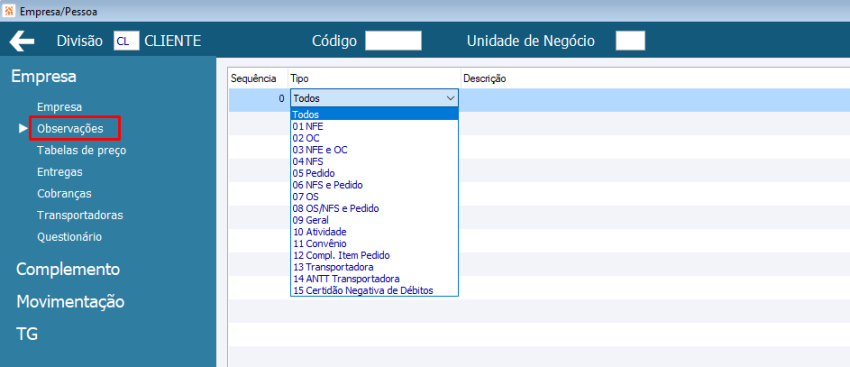Open Cobranças in the sidebar
The height and width of the screenshot is (367, 850).
click(x=64, y=194)
